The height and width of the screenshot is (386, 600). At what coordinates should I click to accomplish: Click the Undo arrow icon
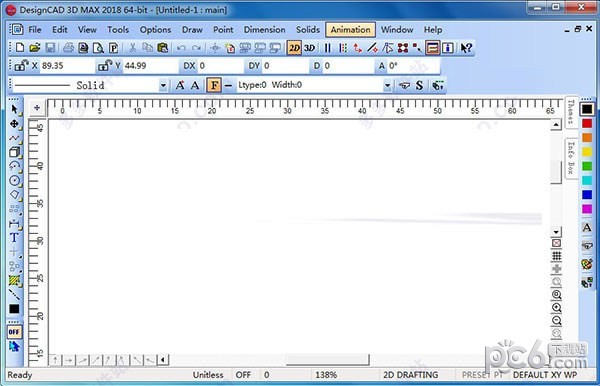point(181,48)
